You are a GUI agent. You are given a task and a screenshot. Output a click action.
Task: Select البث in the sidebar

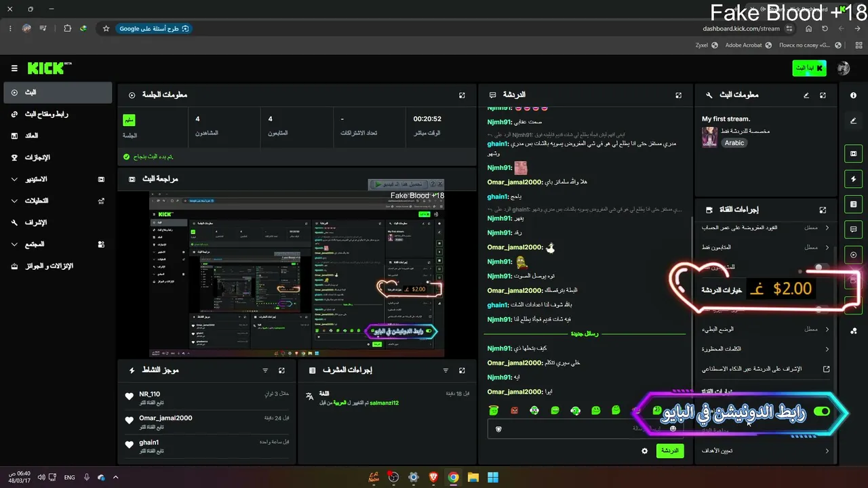(58, 93)
